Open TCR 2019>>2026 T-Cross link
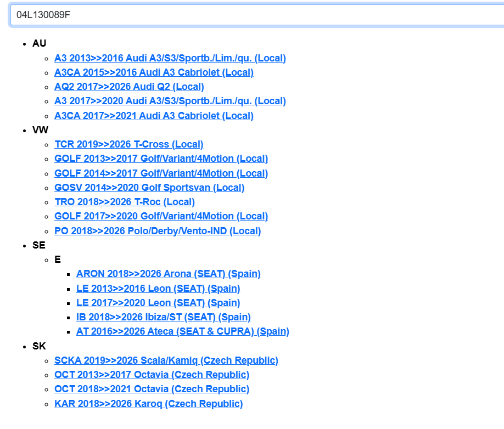The height and width of the screenshot is (429, 504). pos(128,144)
